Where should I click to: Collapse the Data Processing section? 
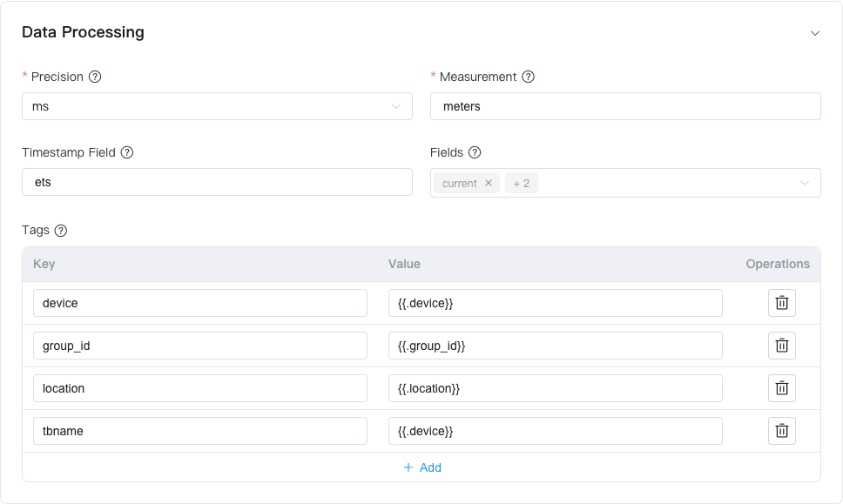(x=815, y=33)
